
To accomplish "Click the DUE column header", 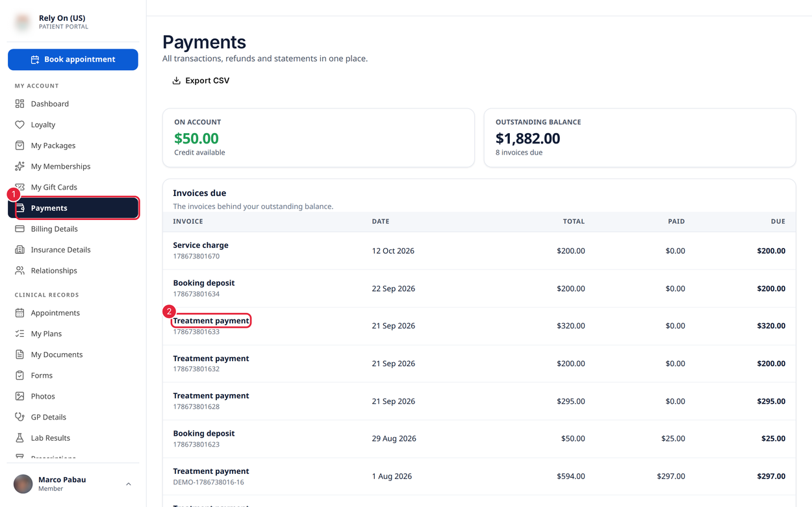I will [778, 221].
